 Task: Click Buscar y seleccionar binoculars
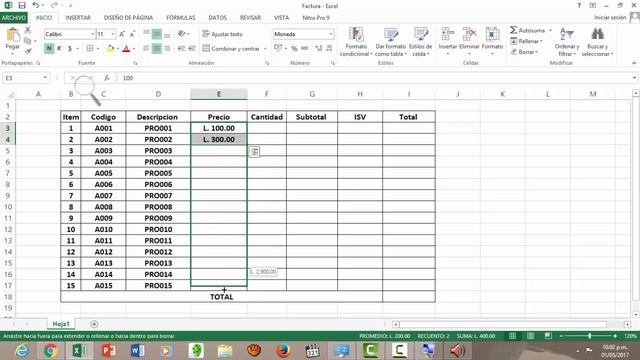[x=597, y=42]
